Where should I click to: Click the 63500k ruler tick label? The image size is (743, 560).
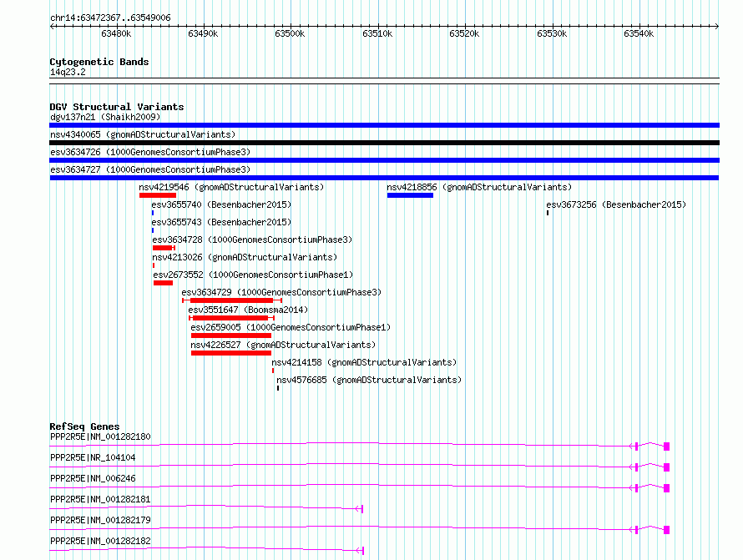click(290, 33)
